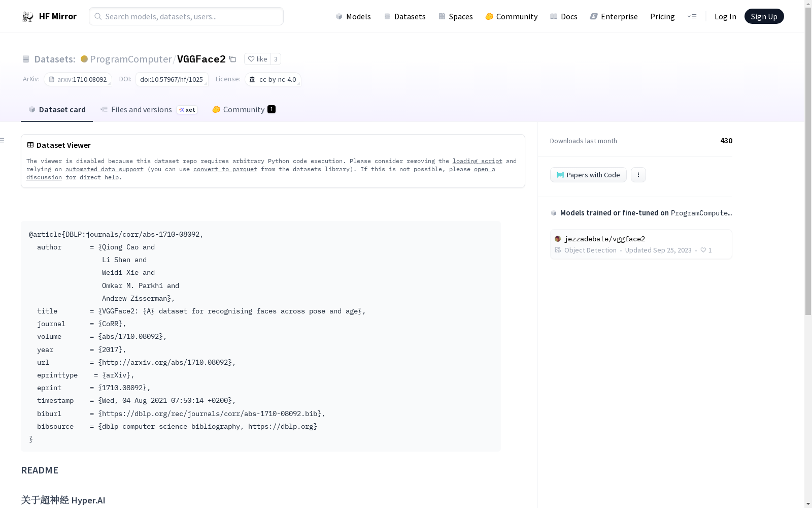Screen dimensions: 812x508
Task: Click the Files and versions tab icon
Action: 104,109
